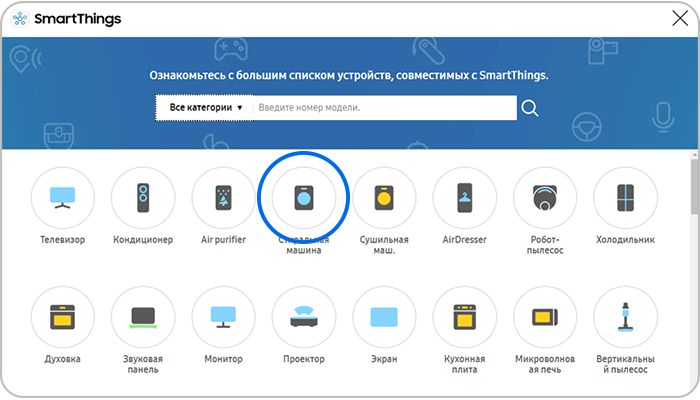This screenshot has width=700, height=400.
Task: Select the Робот-пылесос icon
Action: 544,198
